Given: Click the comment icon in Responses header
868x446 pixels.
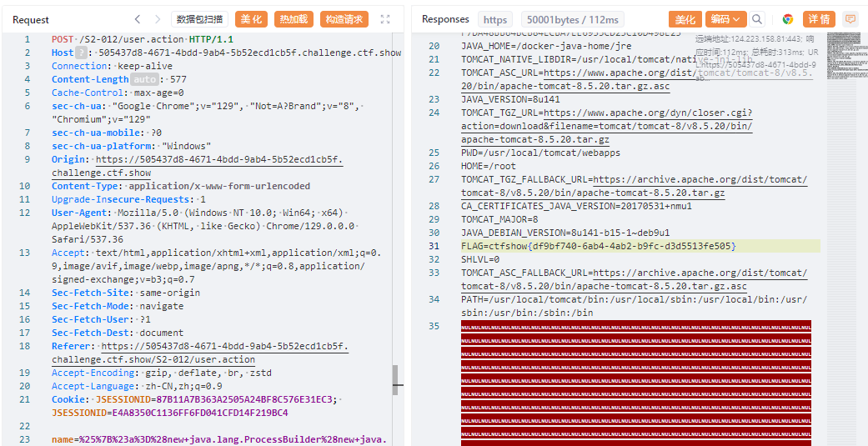Looking at the screenshot, I should [850, 19].
